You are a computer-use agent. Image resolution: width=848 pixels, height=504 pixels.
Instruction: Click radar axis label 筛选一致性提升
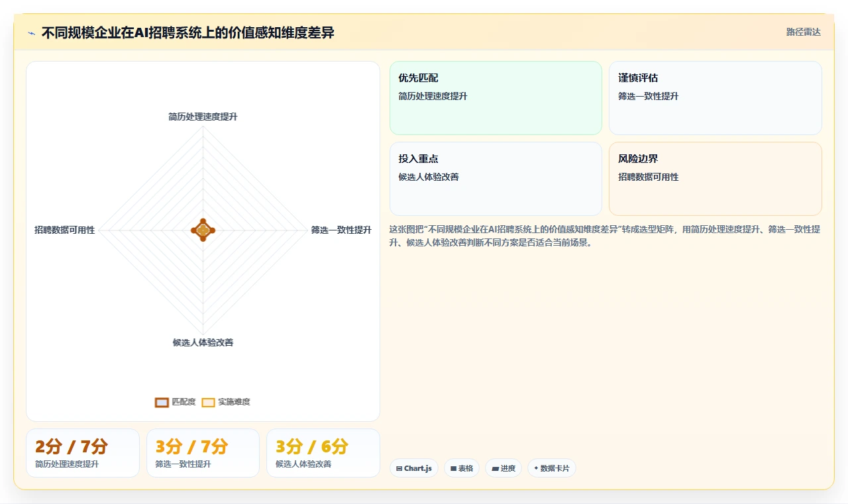(x=341, y=230)
